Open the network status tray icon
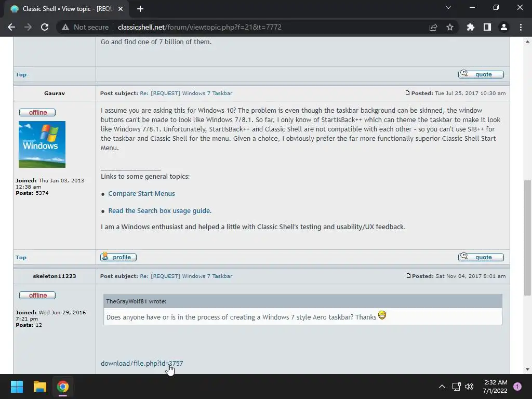 (456, 387)
